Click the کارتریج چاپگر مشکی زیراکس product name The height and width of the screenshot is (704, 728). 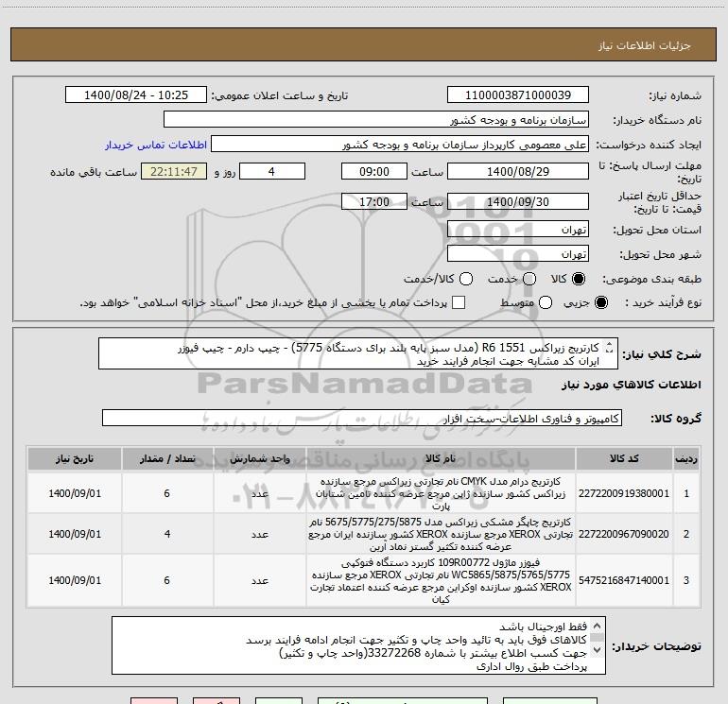click(441, 534)
